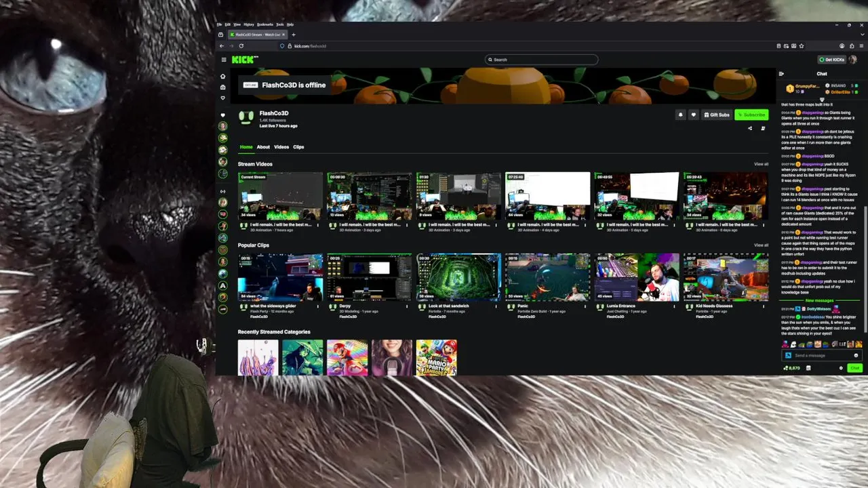The height and width of the screenshot is (488, 868).
Task: Open a new browser tab with plus
Action: [x=293, y=35]
